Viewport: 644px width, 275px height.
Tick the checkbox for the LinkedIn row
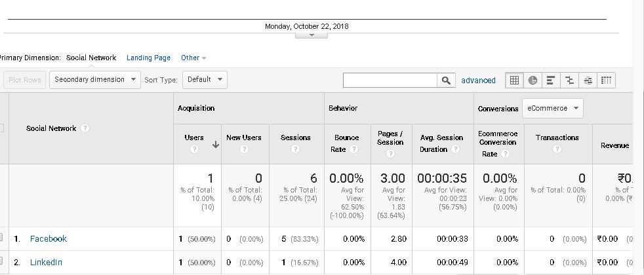click(2, 262)
